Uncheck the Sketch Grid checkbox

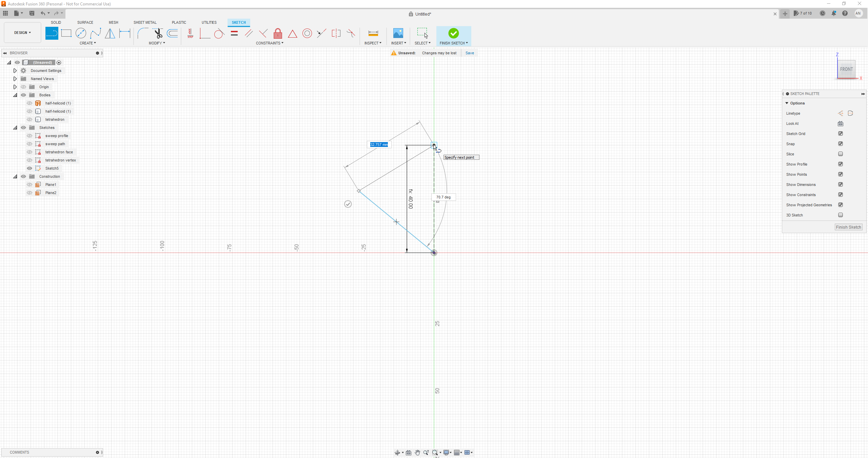coord(841,134)
